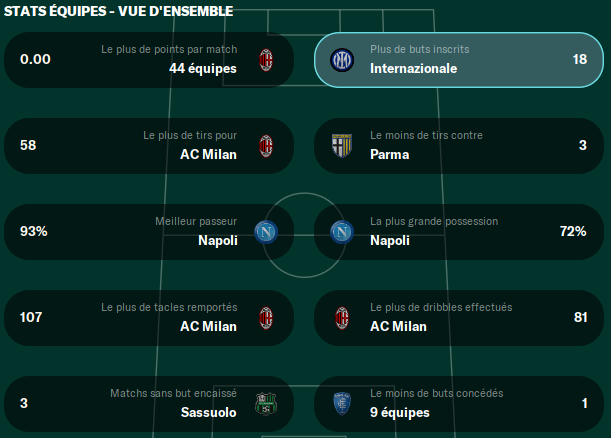The image size is (611, 438).
Task: Click the 72% possession value
Action: 573,231
